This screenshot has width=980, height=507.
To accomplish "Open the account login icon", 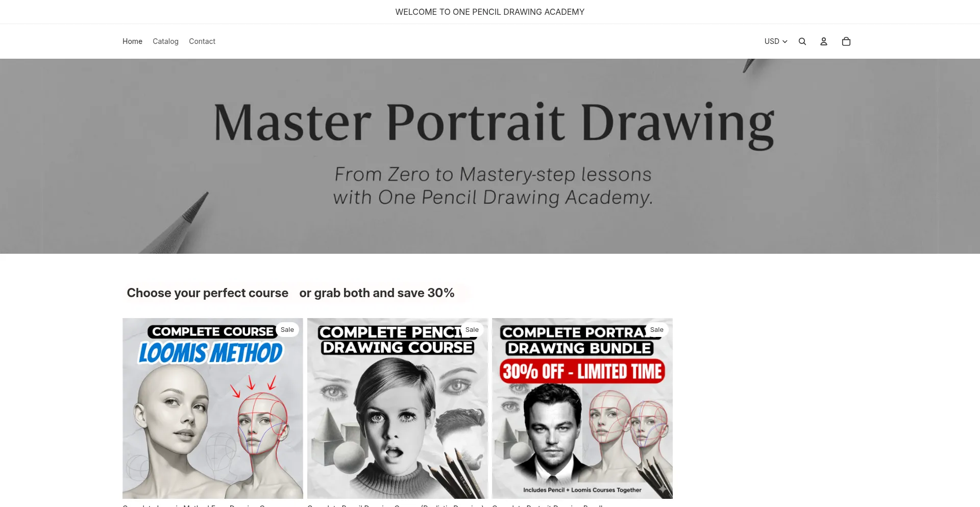I will 823,41.
